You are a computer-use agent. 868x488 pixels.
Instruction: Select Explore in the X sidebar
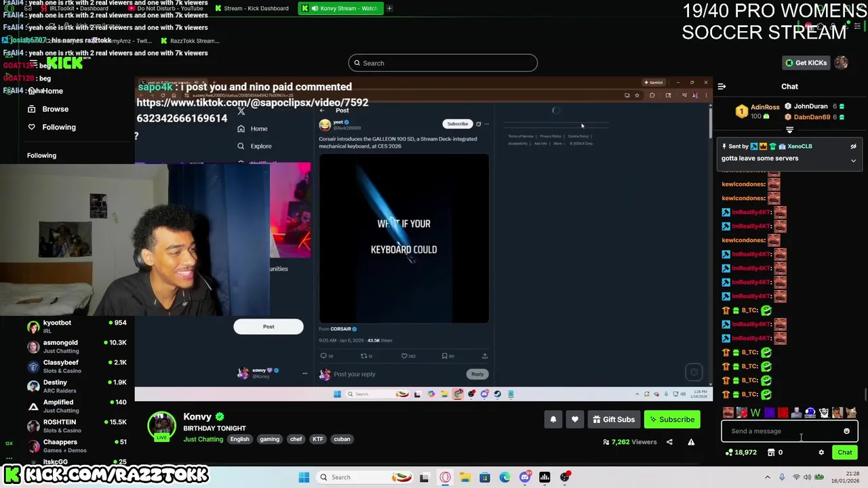[254, 146]
